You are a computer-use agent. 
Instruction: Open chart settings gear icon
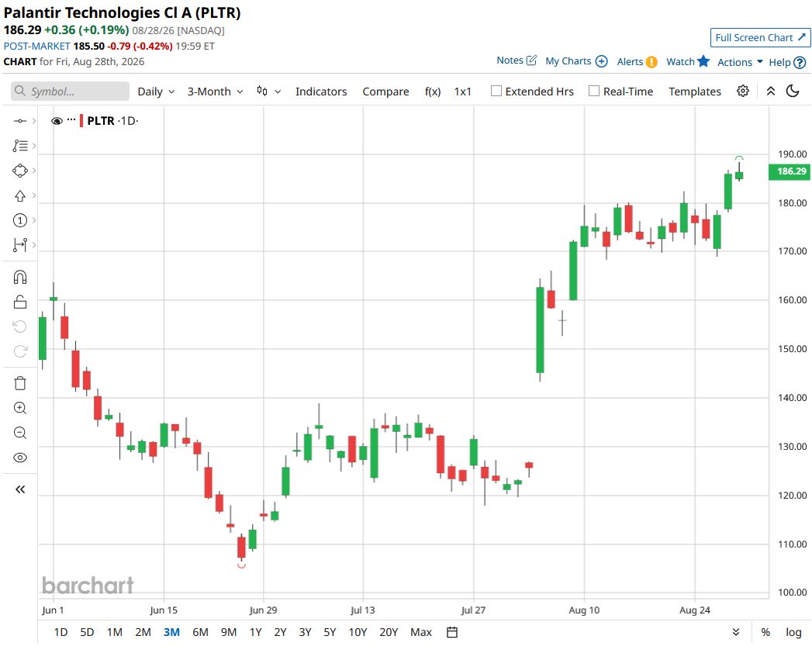click(743, 92)
